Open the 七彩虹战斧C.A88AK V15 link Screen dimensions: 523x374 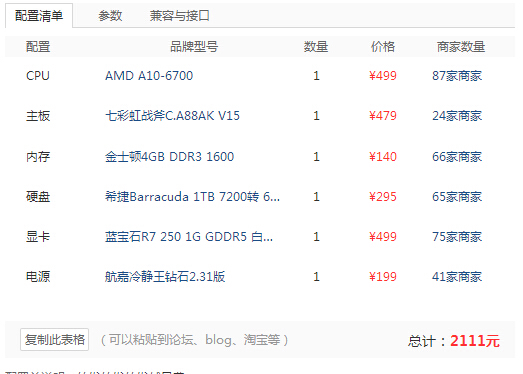172,116
